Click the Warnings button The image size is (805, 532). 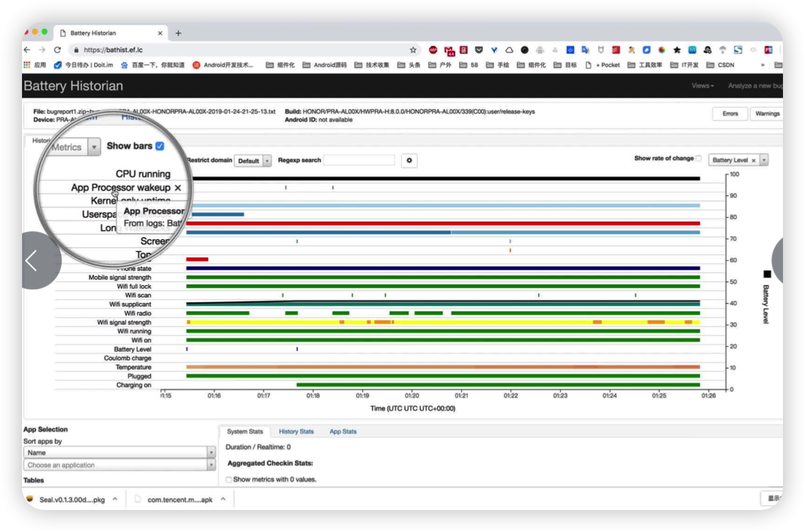coord(766,114)
